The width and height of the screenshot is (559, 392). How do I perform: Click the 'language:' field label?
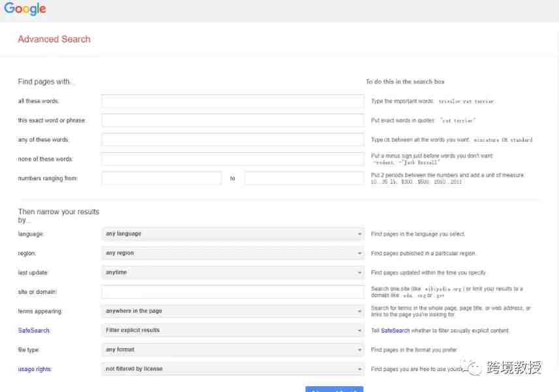click(x=31, y=234)
